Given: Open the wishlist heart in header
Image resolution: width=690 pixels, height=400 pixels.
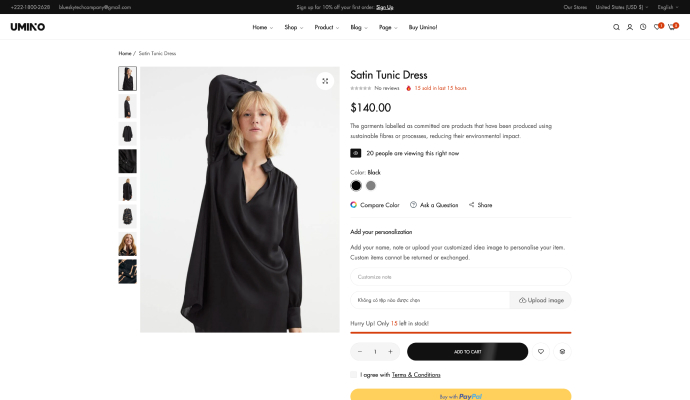Looking at the screenshot, I should click(x=657, y=27).
